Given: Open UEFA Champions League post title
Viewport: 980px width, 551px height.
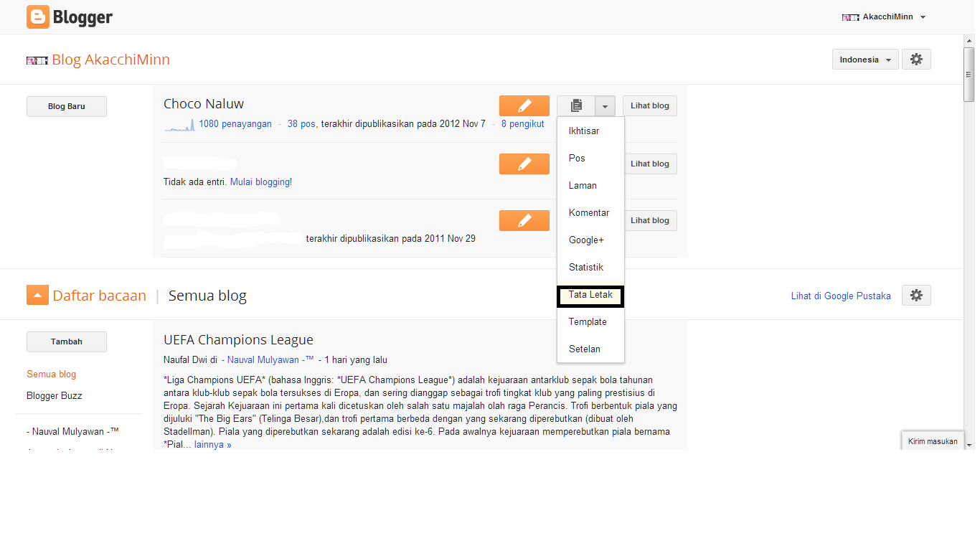Looking at the screenshot, I should [x=238, y=340].
